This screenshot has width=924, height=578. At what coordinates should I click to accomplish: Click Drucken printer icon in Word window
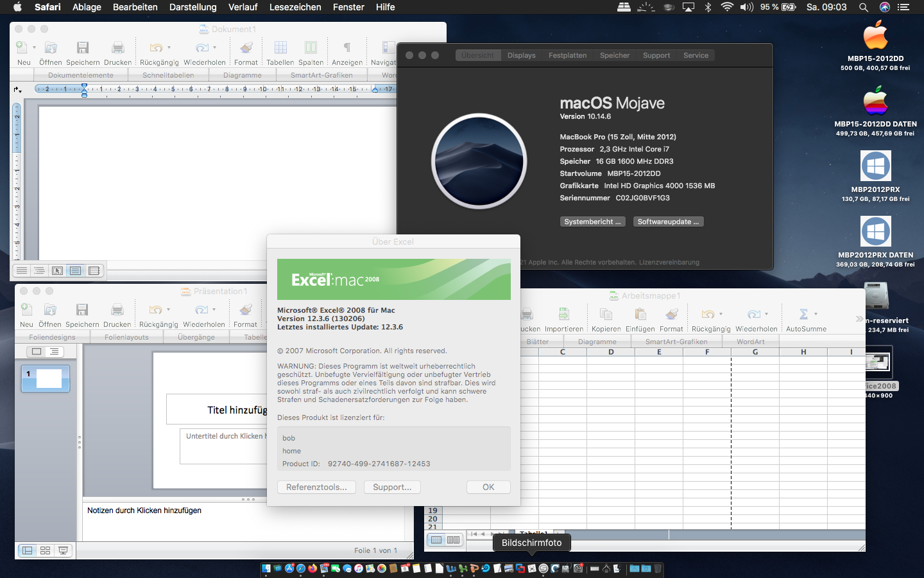coord(118,48)
